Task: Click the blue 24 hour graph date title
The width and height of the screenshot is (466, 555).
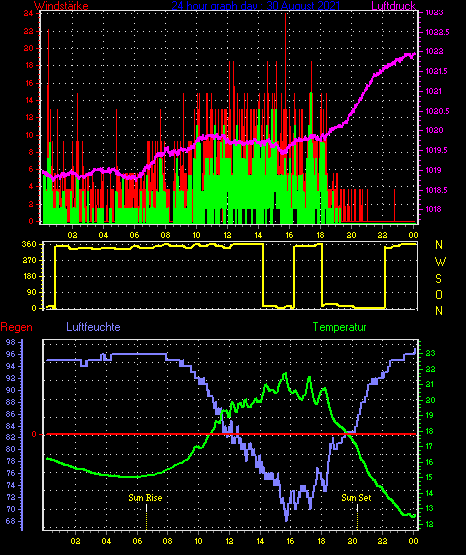Action: pyautogui.click(x=255, y=6)
